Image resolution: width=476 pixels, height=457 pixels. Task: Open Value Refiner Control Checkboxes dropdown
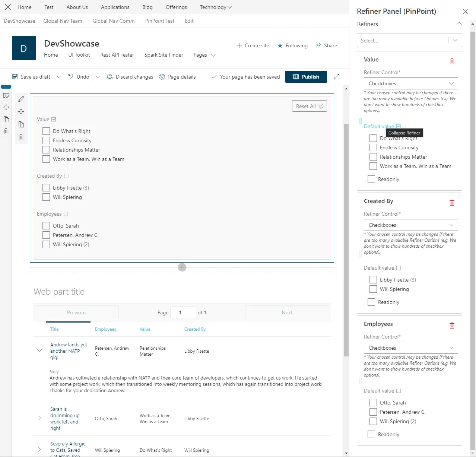pos(411,83)
